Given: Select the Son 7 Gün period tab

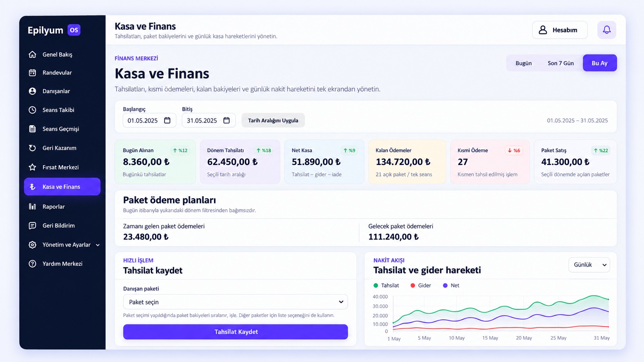Looking at the screenshot, I should [x=560, y=63].
